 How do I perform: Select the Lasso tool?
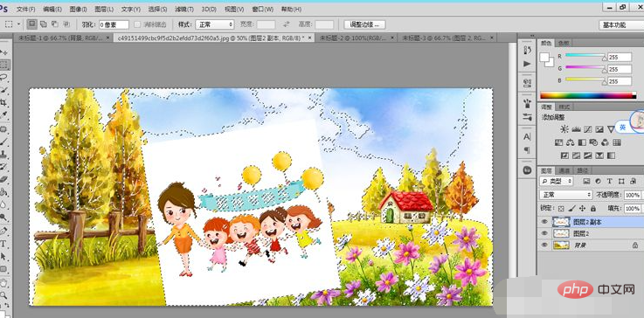tap(4, 77)
